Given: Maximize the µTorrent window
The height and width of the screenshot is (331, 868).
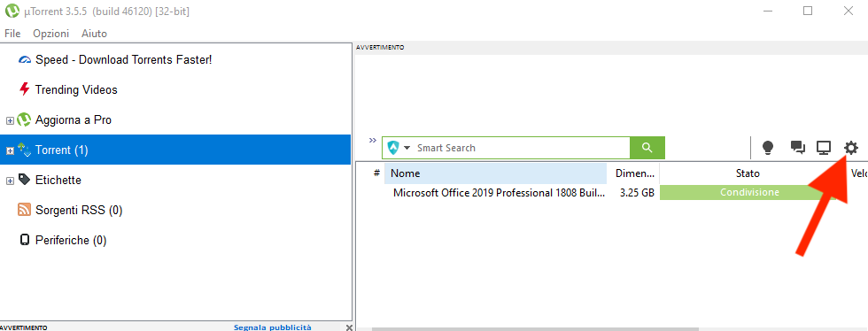Looking at the screenshot, I should pos(808,11).
